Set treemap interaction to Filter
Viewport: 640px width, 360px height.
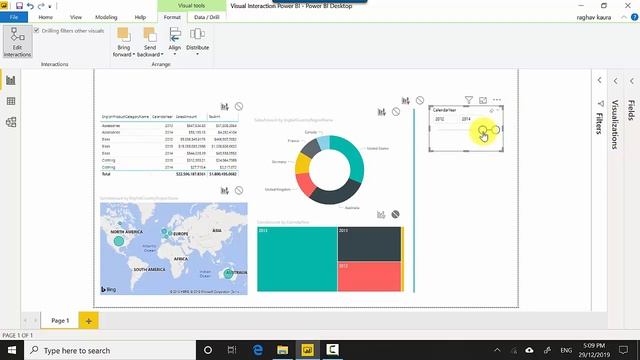coord(381,214)
